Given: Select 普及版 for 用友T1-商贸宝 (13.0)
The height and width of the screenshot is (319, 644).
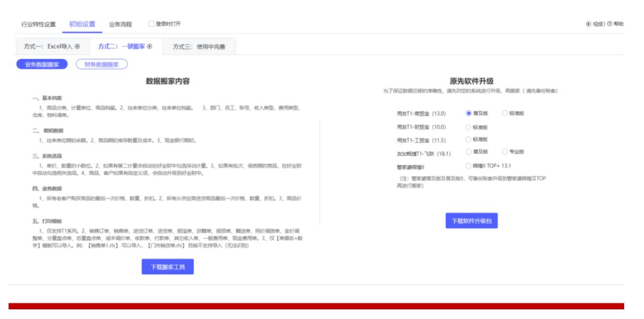Looking at the screenshot, I should pyautogui.click(x=469, y=114).
